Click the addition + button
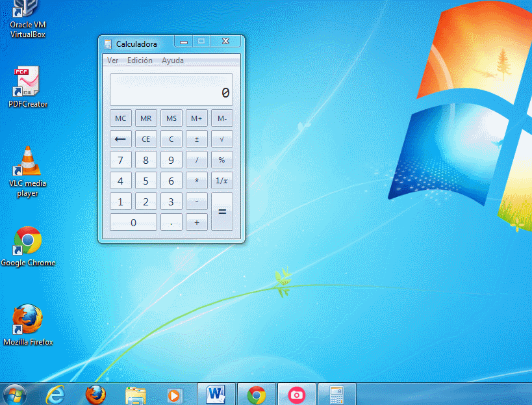This screenshot has width=532, height=405. (x=197, y=222)
